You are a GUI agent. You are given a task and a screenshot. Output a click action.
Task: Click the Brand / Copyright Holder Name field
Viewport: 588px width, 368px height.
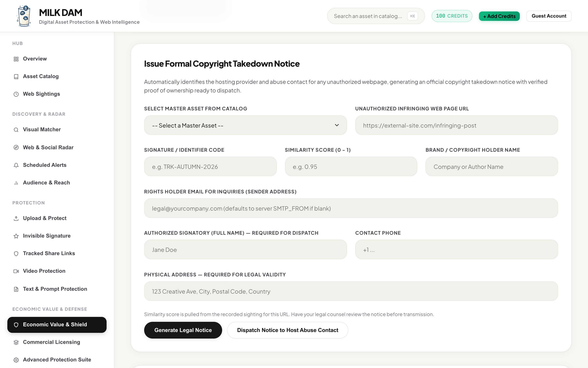tap(492, 166)
